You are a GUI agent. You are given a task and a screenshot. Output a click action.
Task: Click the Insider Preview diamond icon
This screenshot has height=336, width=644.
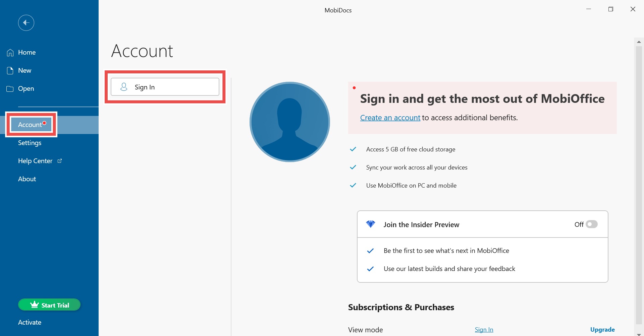tap(371, 224)
